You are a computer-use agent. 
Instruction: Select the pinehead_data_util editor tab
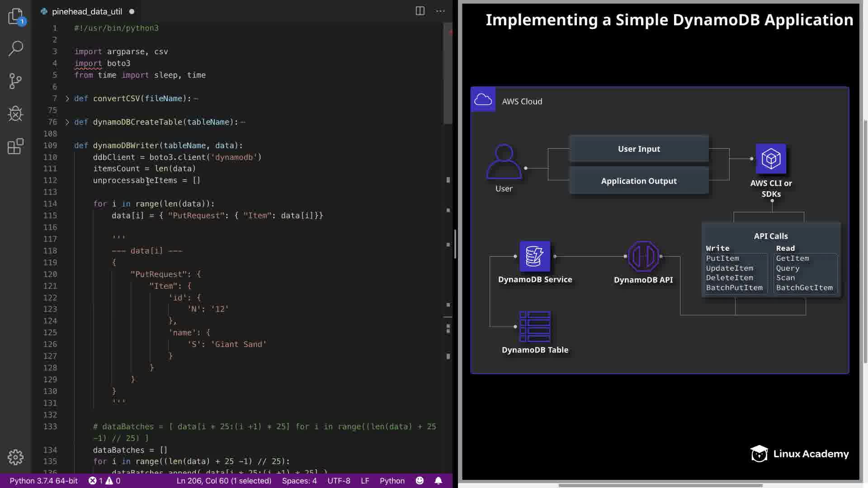[x=87, y=12]
